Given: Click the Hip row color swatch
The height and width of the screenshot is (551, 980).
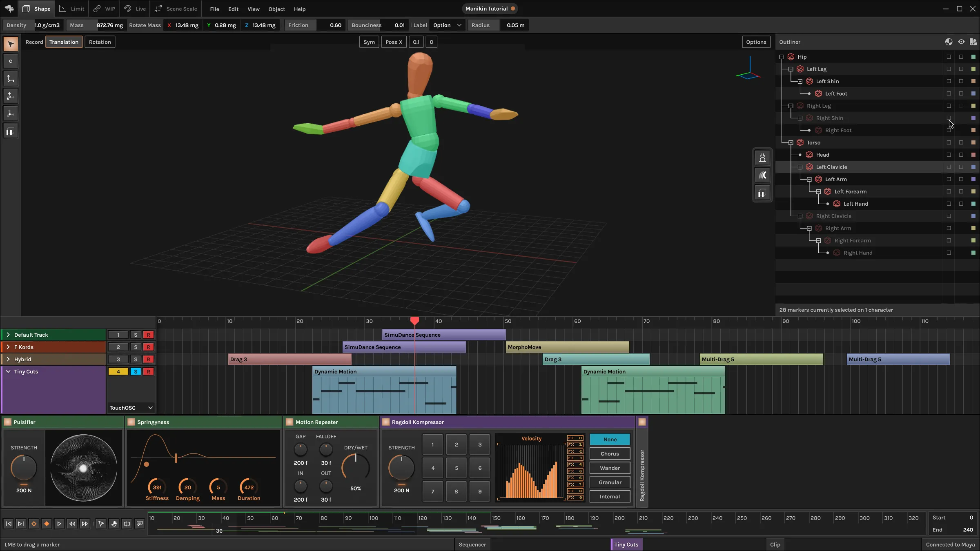Looking at the screenshot, I should coord(973,57).
